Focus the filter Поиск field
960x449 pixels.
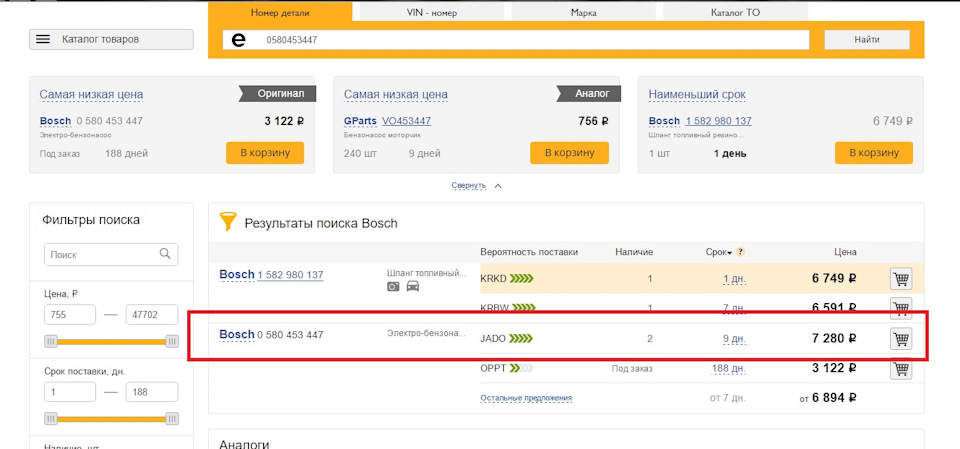[x=111, y=254]
